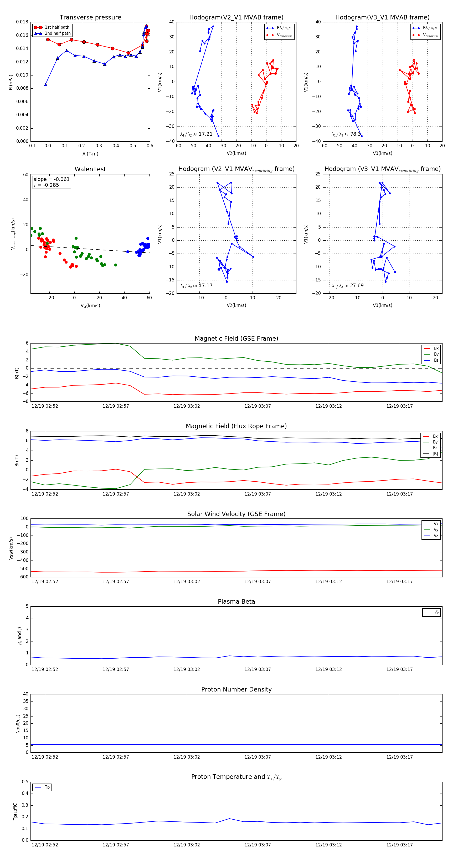
Task: Click the 'A (T·m)' x-axis label
Action: (90, 154)
